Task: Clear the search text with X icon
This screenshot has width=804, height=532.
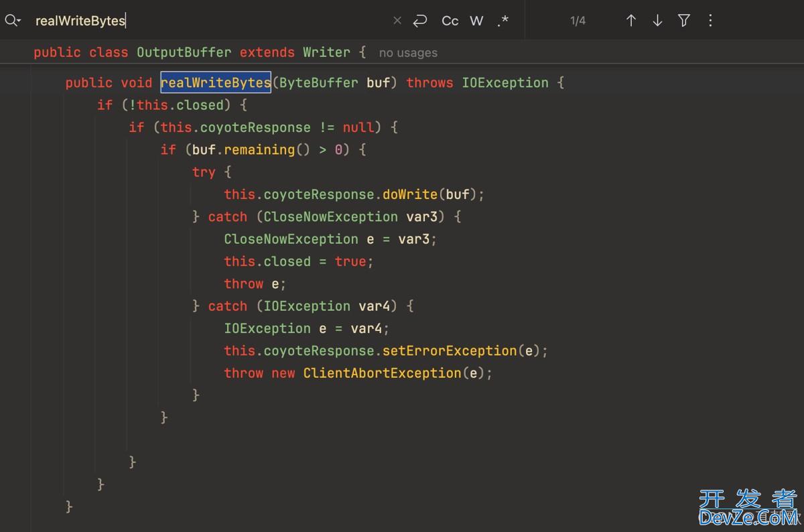Action: 397,21
